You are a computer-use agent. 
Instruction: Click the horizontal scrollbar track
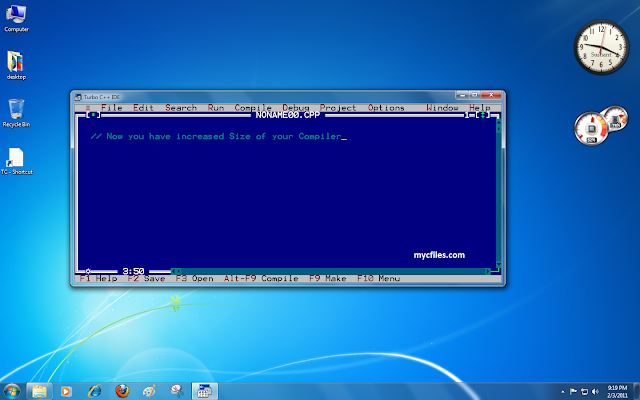click(333, 271)
